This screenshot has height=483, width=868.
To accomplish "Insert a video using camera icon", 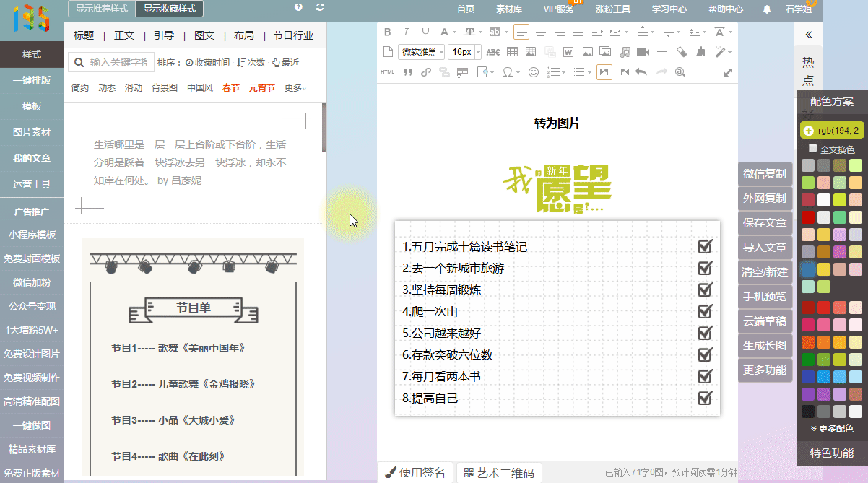I will click(643, 52).
